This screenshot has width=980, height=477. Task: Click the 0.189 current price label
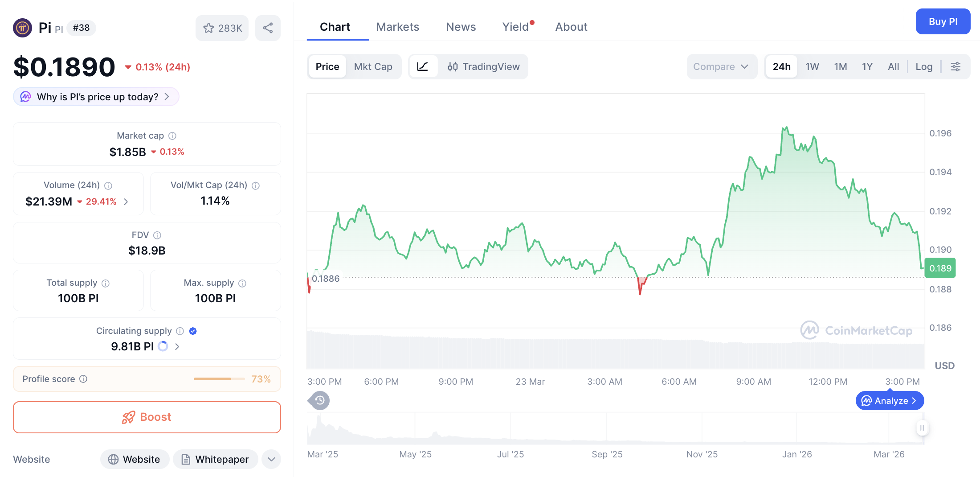(940, 268)
